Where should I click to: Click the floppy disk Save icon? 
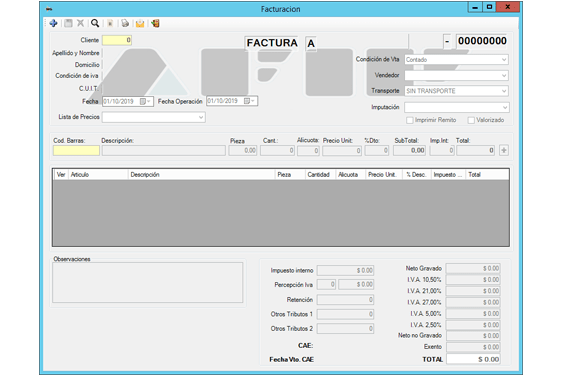(68, 23)
